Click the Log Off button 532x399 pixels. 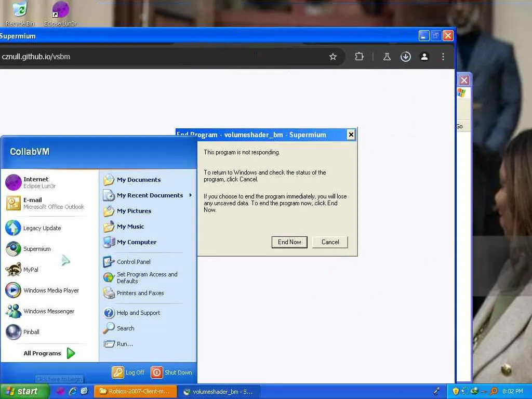click(129, 373)
